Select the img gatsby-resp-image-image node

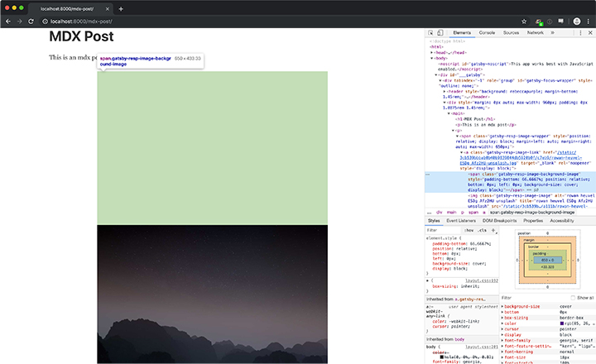pos(531,201)
